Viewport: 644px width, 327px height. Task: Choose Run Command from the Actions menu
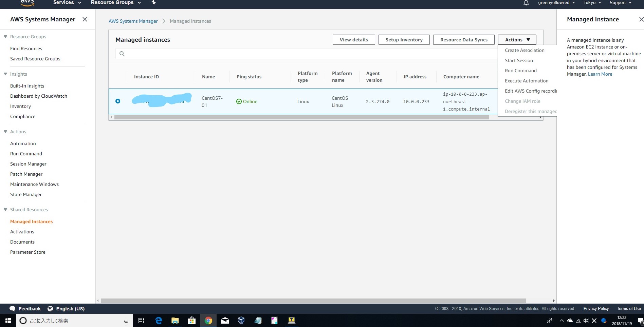tap(521, 71)
